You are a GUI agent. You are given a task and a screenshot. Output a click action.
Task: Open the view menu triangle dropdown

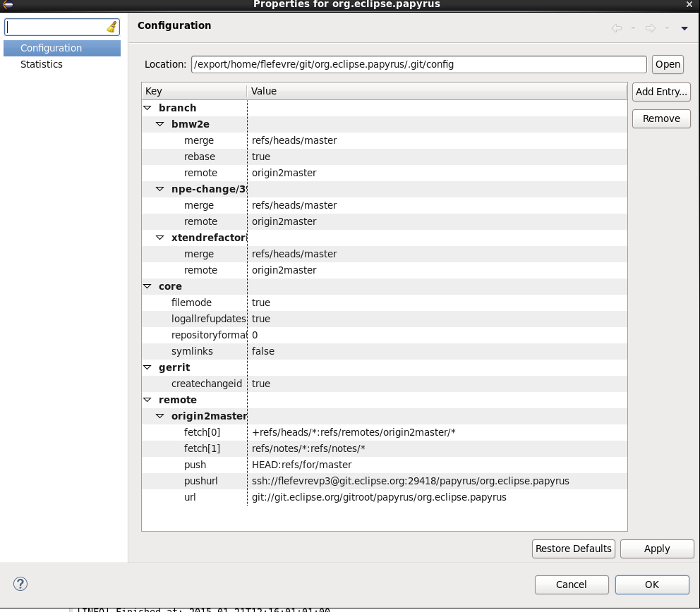pos(684,28)
